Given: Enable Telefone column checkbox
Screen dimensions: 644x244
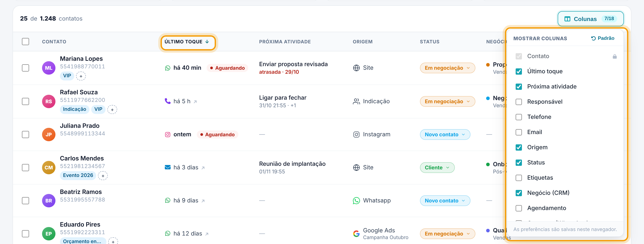Looking at the screenshot, I should pyautogui.click(x=519, y=117).
